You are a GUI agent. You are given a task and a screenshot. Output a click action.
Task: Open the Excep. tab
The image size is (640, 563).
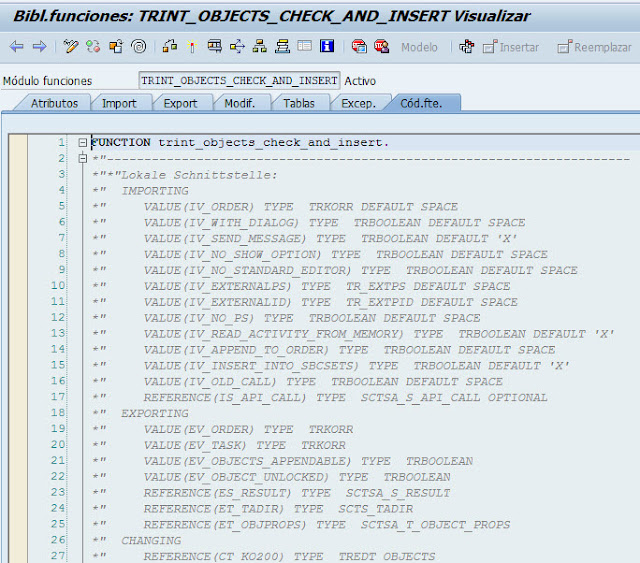358,103
